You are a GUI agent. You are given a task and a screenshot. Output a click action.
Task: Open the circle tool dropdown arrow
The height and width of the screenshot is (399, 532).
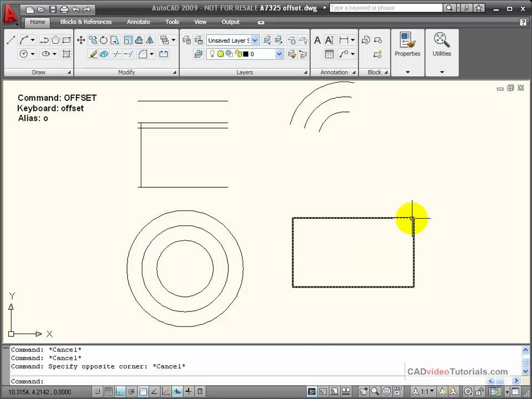tap(33, 54)
